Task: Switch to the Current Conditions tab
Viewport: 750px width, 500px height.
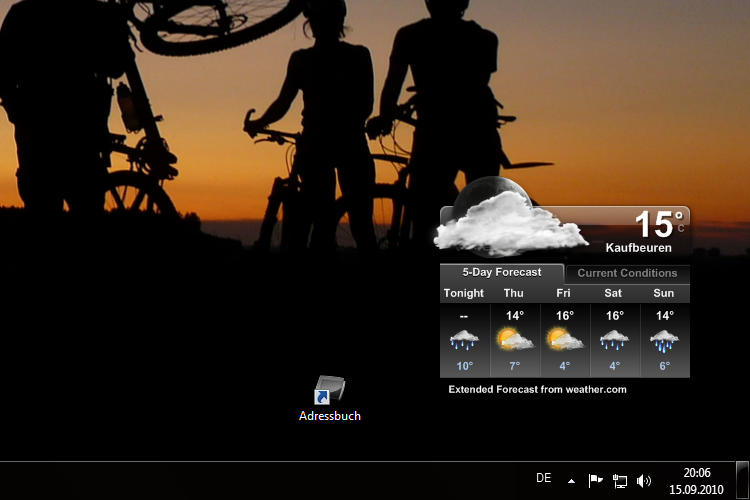Action: (x=627, y=273)
